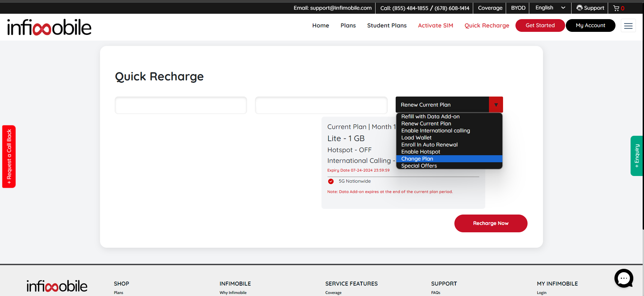Open the footer Coverage link
Image resolution: width=644 pixels, height=296 pixels.
coord(333,293)
